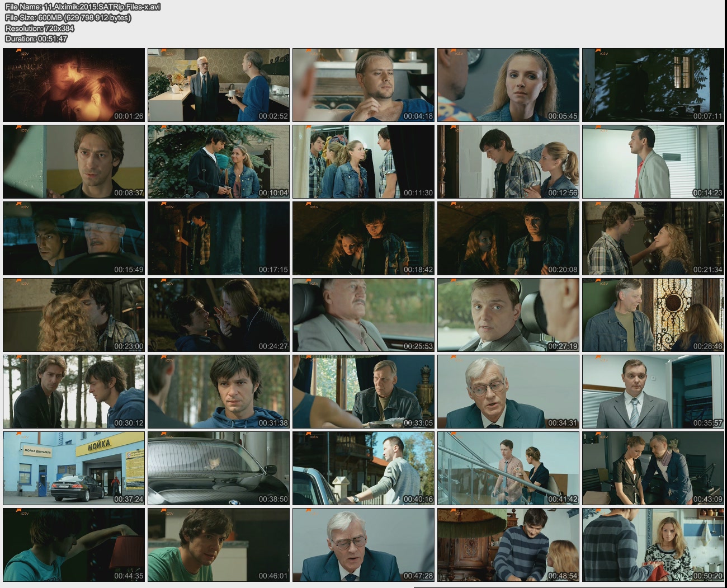
Task: Open the car interior thumbnail at 00:15:49
Action: point(73,238)
